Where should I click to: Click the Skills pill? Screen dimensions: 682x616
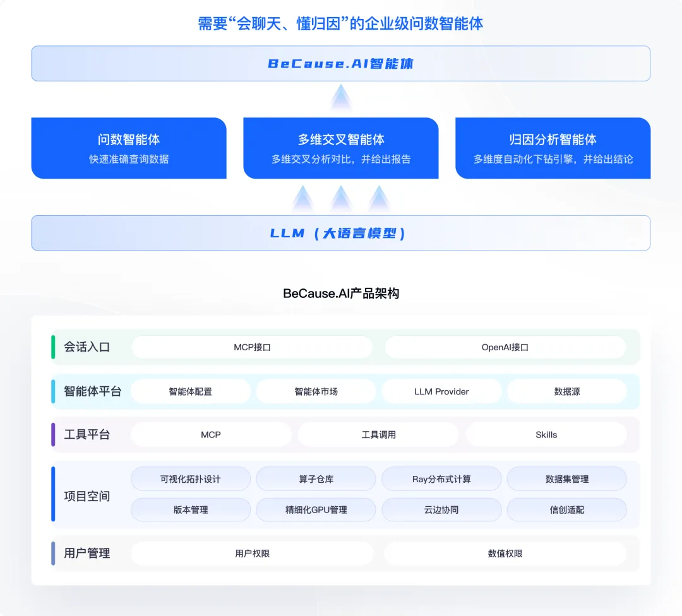546,435
